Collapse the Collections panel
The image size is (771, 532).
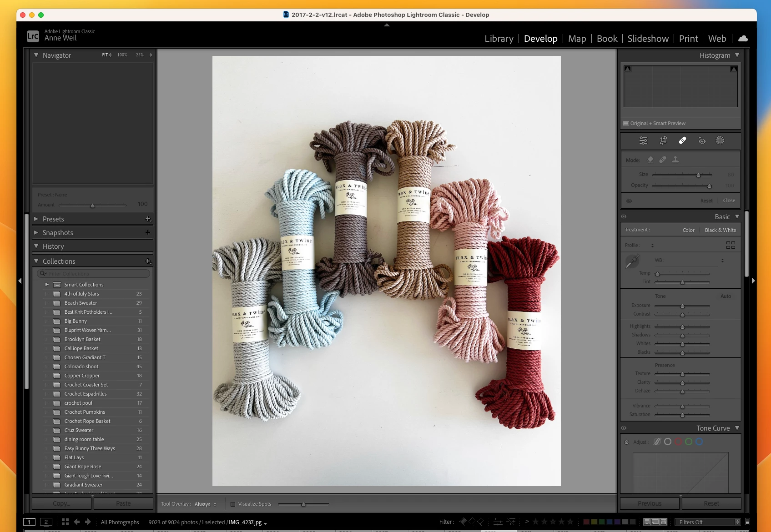pos(36,261)
